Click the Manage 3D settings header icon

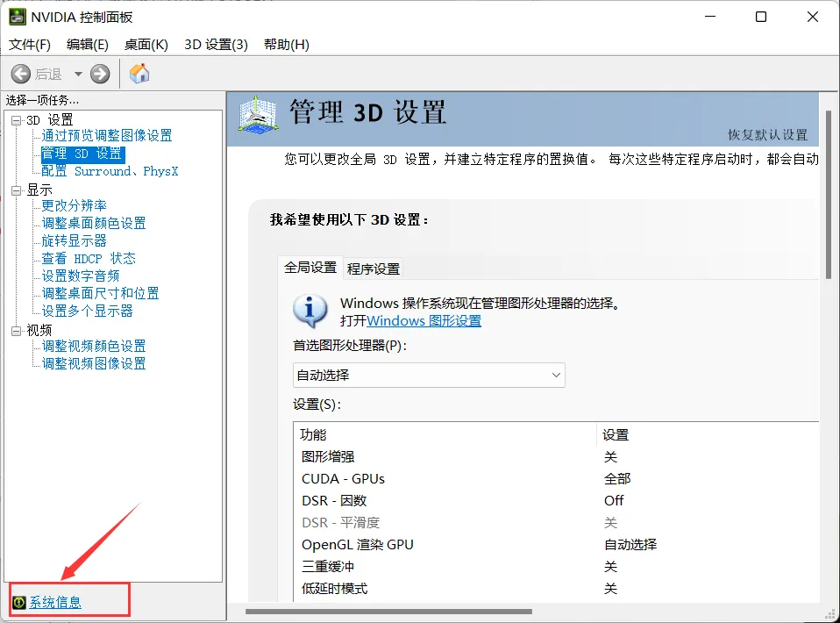(x=259, y=115)
